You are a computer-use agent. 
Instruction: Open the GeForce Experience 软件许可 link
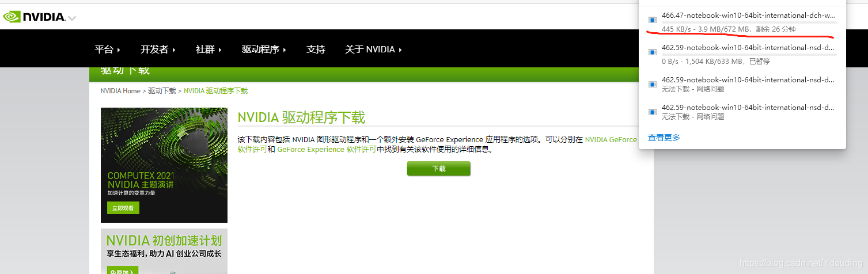click(327, 149)
